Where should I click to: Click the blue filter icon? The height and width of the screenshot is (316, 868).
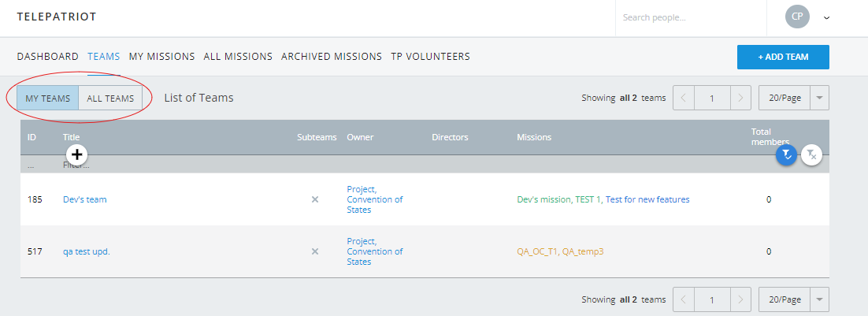pyautogui.click(x=786, y=154)
